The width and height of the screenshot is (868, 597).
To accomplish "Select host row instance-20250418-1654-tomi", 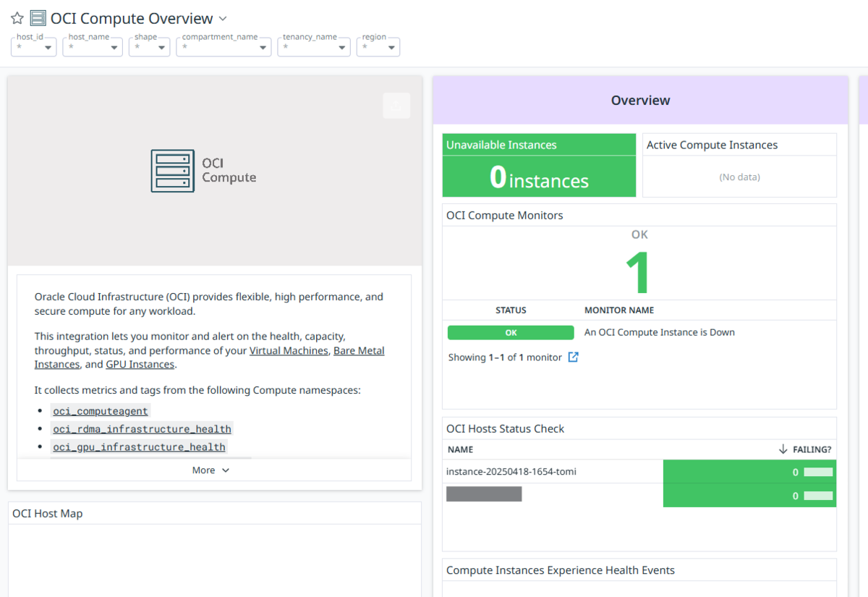I will pyautogui.click(x=511, y=472).
